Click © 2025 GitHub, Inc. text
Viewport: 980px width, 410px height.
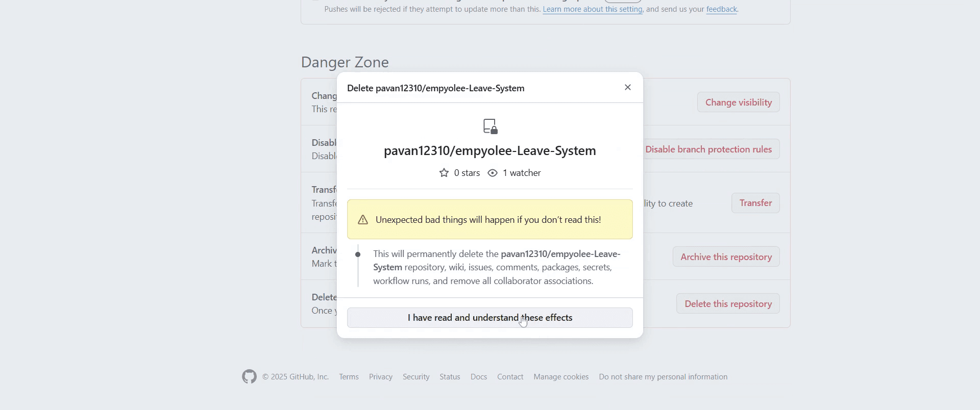click(x=296, y=377)
